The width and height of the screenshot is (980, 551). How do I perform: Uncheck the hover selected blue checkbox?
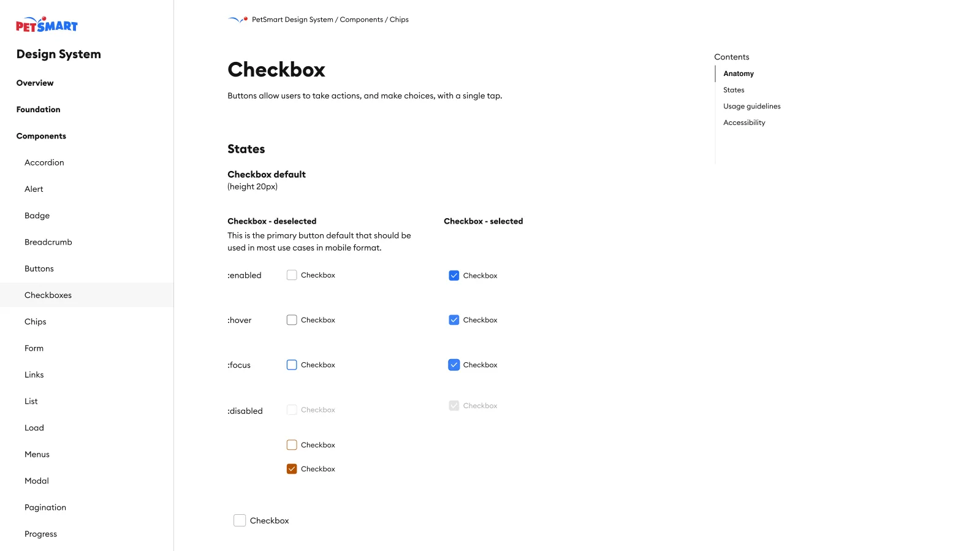click(454, 320)
